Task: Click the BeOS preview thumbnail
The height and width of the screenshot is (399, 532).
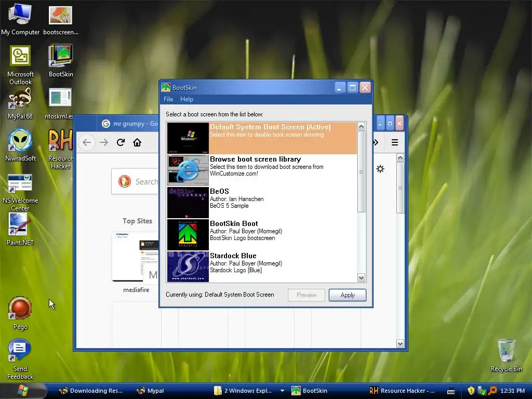Action: 188,203
